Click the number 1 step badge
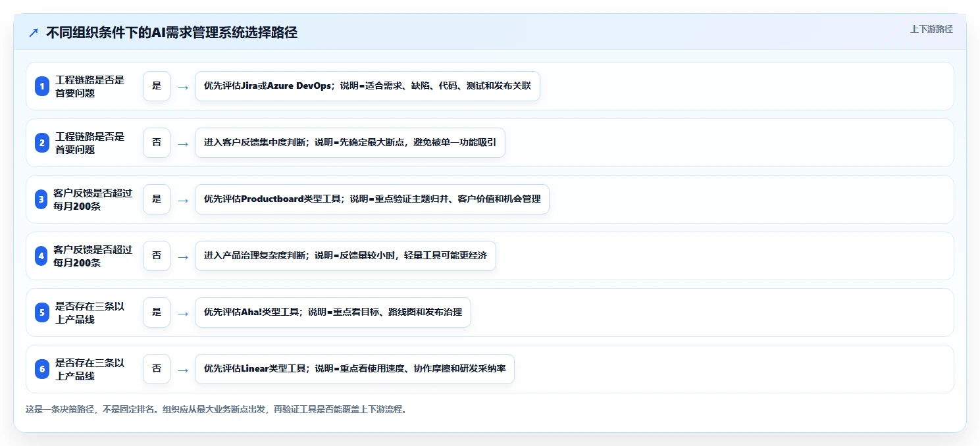Viewport: 980px width, 446px height. point(42,86)
